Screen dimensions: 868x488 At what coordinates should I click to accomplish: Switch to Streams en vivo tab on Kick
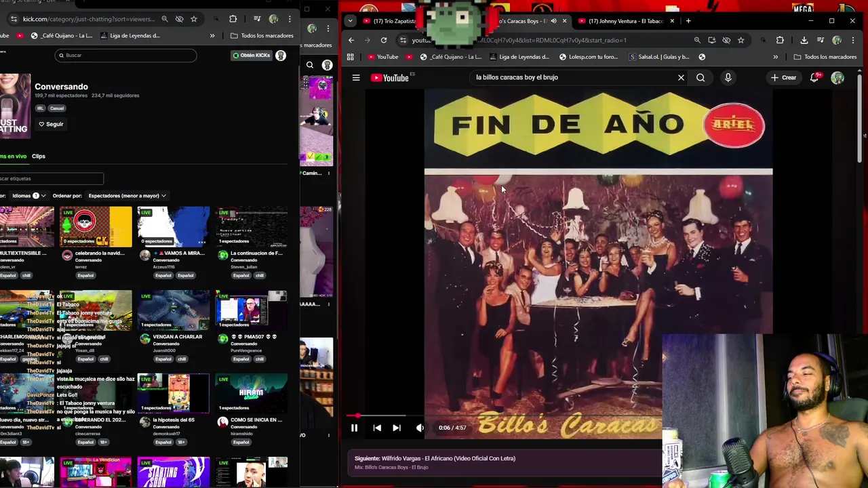point(13,156)
